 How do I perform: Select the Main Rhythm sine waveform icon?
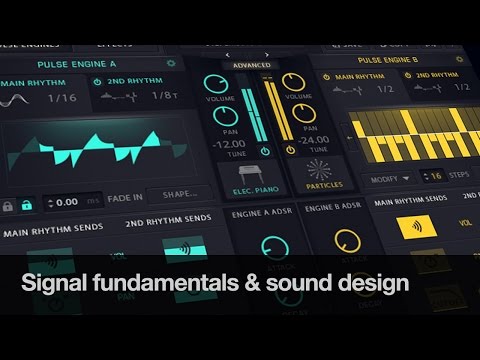[14, 100]
